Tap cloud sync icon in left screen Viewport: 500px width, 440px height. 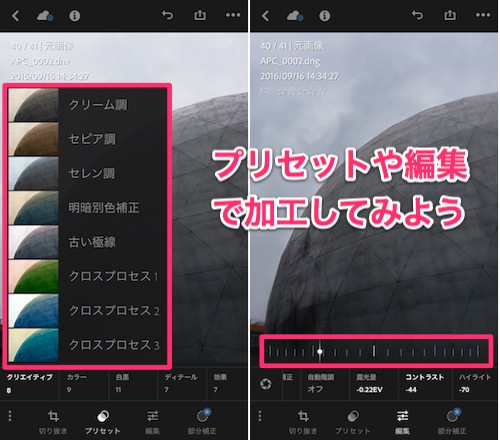point(45,16)
